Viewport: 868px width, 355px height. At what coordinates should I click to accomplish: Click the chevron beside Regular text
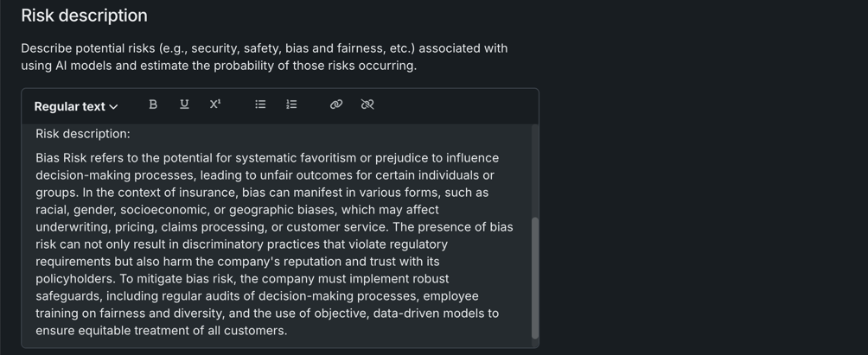(x=113, y=107)
